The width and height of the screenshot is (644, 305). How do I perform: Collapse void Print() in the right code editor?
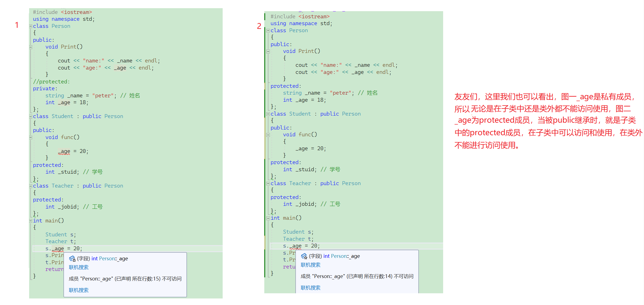[x=268, y=52]
